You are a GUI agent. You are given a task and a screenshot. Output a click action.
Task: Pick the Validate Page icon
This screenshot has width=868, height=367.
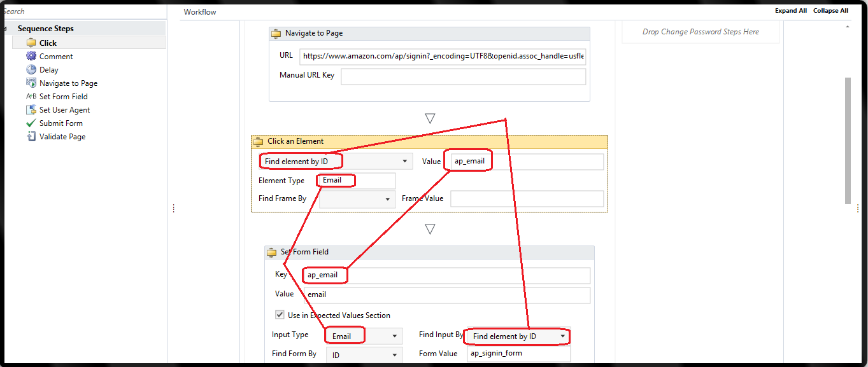coord(31,136)
